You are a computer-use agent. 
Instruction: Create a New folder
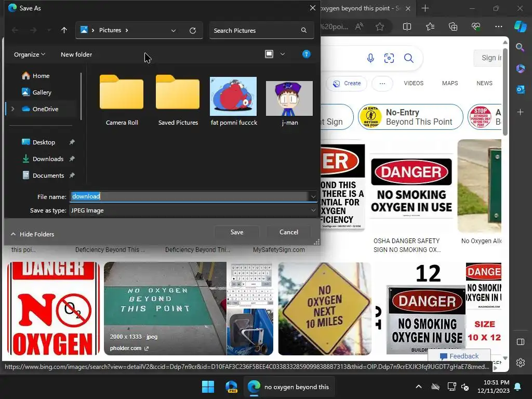pos(76,54)
